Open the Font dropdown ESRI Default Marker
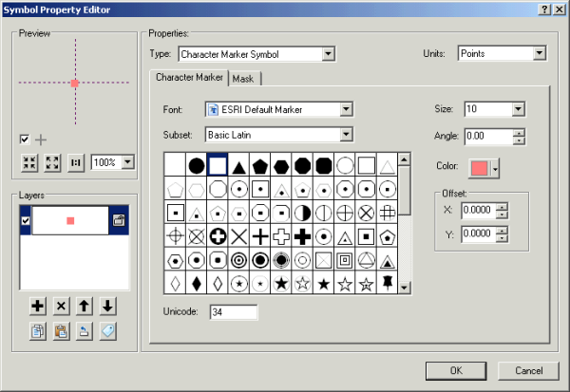 pyautogui.click(x=346, y=109)
